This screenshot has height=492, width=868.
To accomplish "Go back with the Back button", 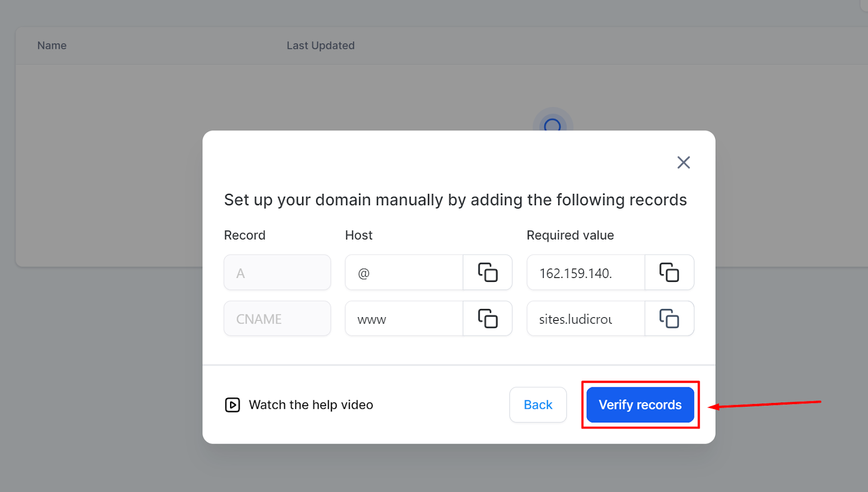I will click(x=538, y=405).
